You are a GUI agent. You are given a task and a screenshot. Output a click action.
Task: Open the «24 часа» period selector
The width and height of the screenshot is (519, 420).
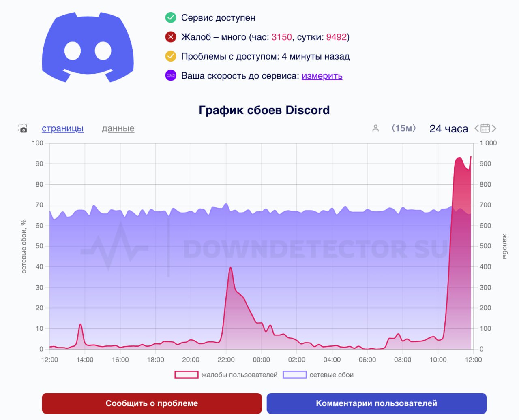pos(448,129)
